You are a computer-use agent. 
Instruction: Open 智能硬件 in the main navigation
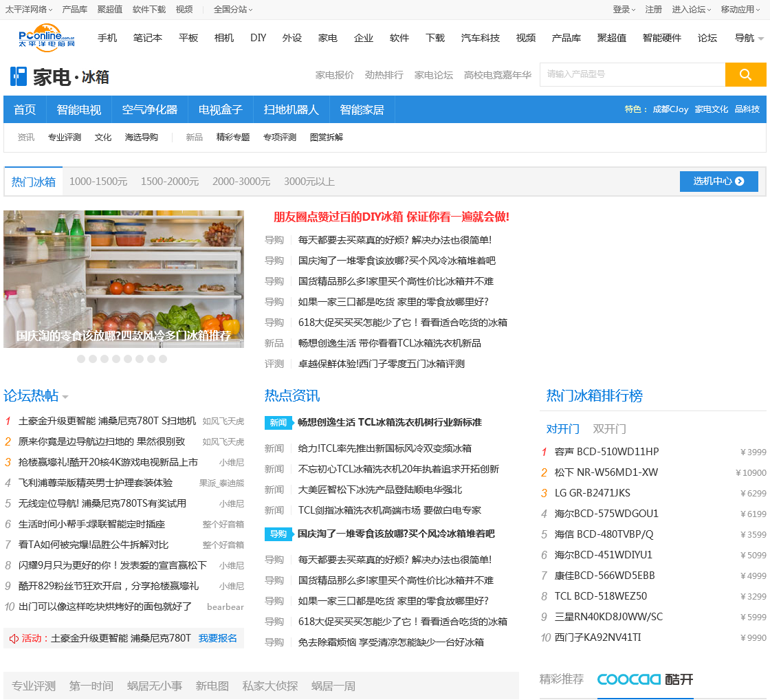[x=661, y=38]
